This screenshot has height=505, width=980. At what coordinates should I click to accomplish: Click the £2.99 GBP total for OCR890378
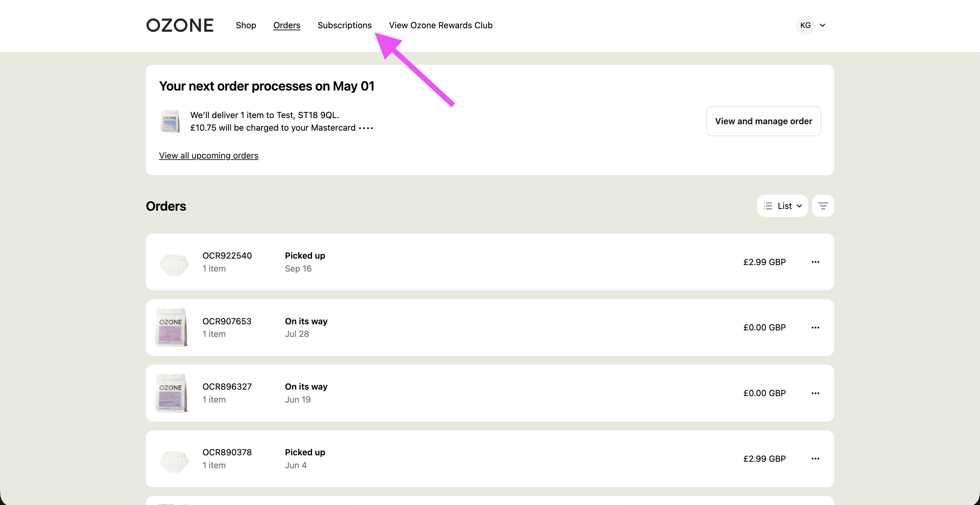(x=764, y=459)
